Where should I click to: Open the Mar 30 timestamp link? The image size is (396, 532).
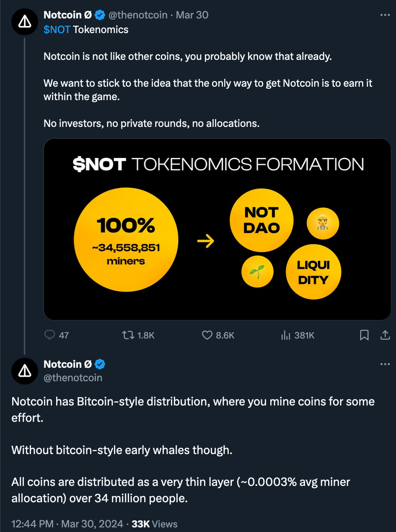(192, 15)
